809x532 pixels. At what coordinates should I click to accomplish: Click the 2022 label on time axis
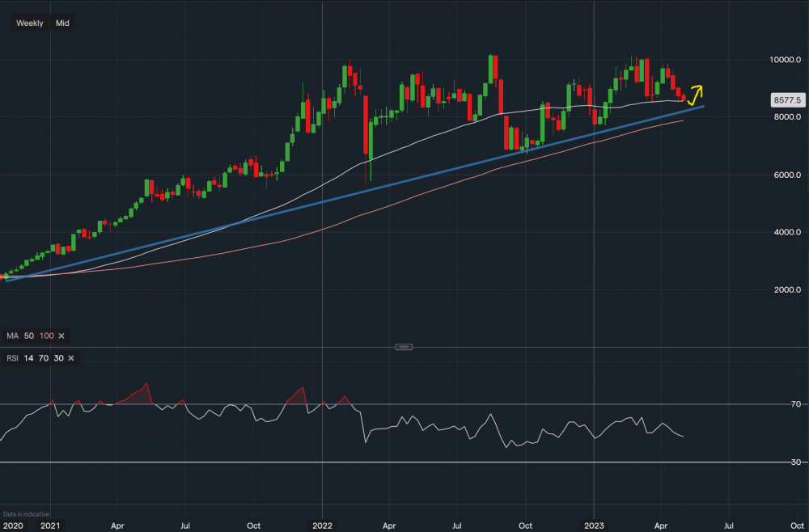[x=322, y=525]
